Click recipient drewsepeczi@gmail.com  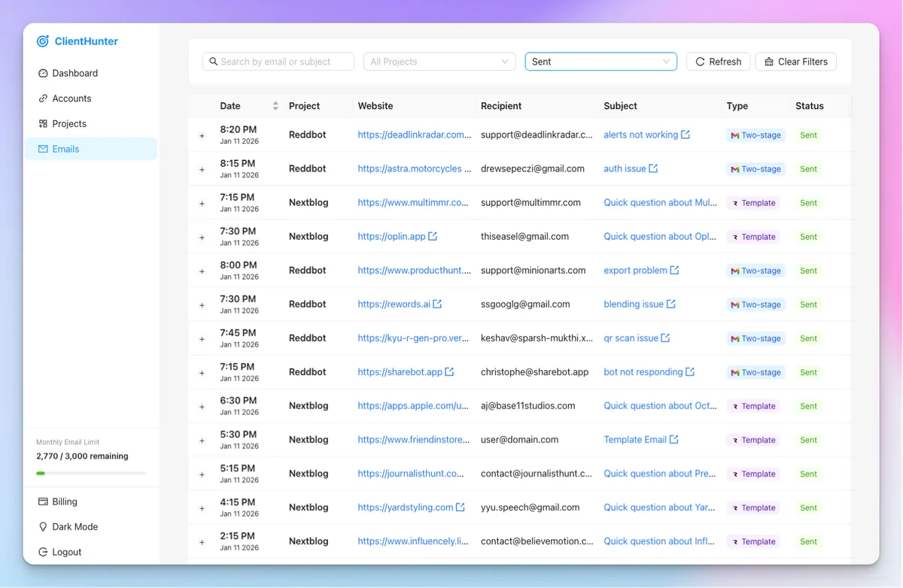(x=533, y=168)
